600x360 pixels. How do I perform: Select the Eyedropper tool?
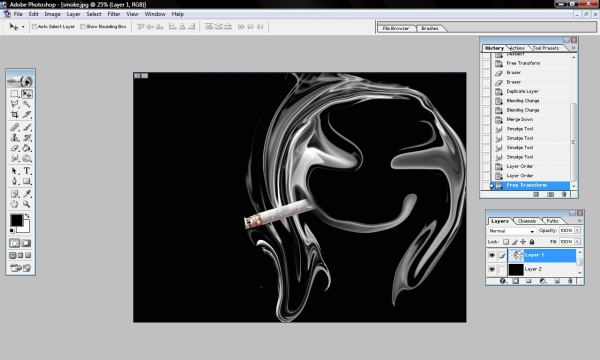27,194
